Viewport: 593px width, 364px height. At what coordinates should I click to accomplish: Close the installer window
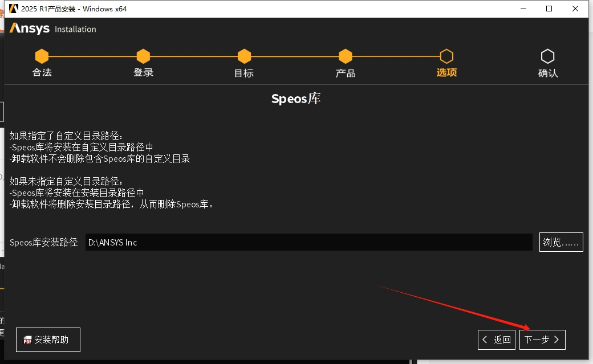tap(575, 9)
